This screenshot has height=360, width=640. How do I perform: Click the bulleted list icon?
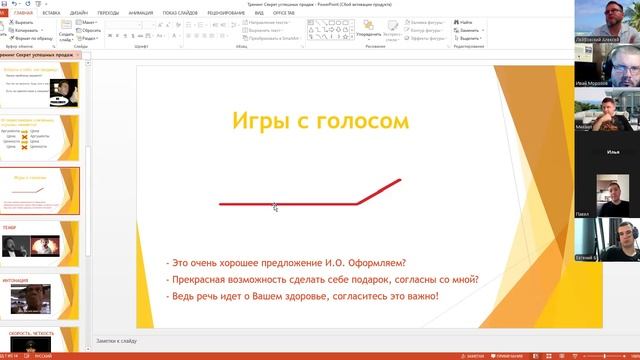[189, 25]
